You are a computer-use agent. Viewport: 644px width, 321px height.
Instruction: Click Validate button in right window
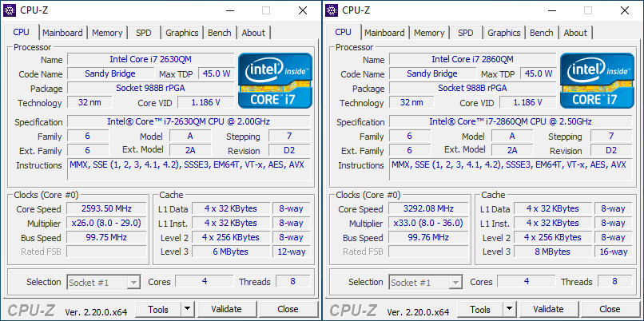pyautogui.click(x=548, y=309)
